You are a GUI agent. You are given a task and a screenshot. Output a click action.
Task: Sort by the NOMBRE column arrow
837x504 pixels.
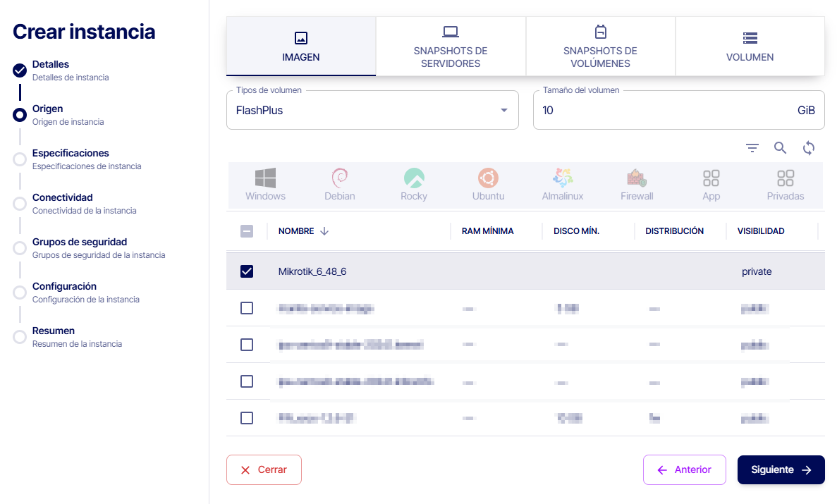(324, 231)
